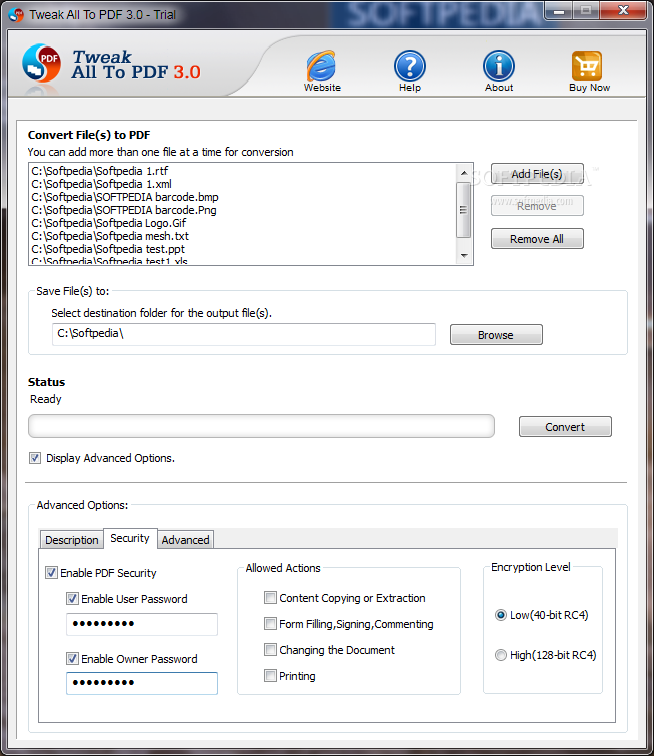
Task: Minimize the Tweak All To PDF window
Action: (559, 11)
